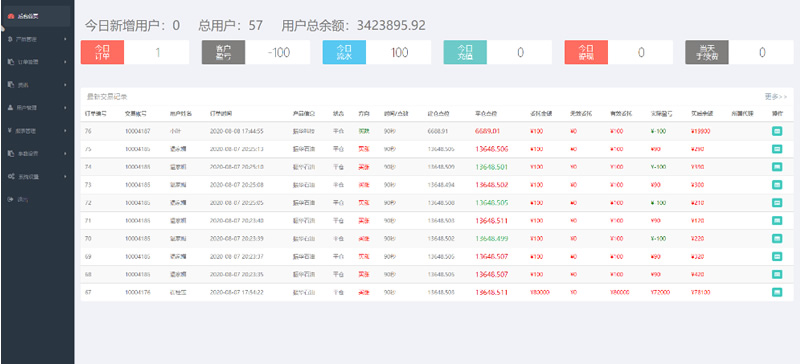
Task: Open action icon for order 72
Action: pos(777,203)
